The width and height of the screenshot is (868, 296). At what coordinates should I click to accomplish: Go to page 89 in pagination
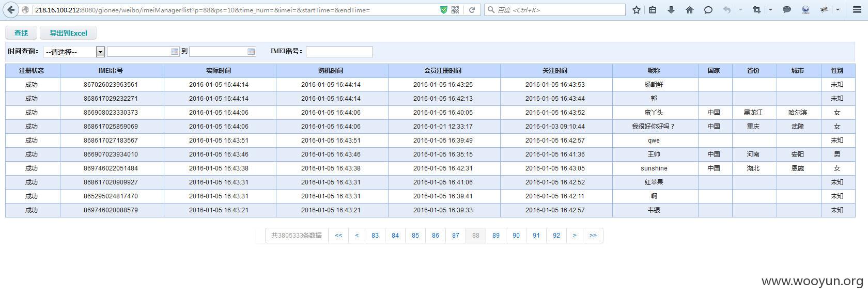[496, 236]
